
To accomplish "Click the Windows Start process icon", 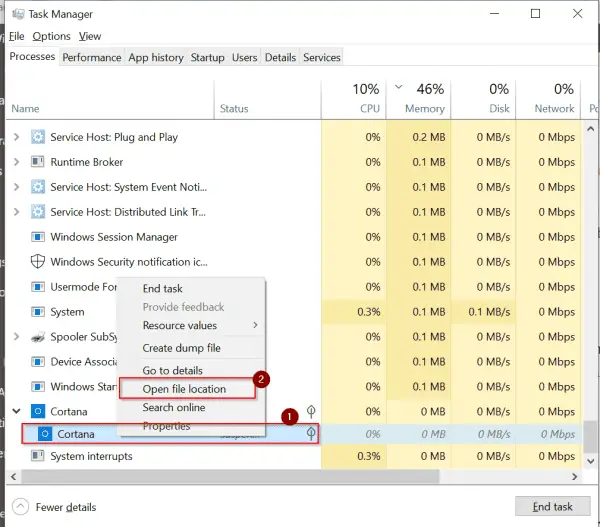I will point(38,387).
